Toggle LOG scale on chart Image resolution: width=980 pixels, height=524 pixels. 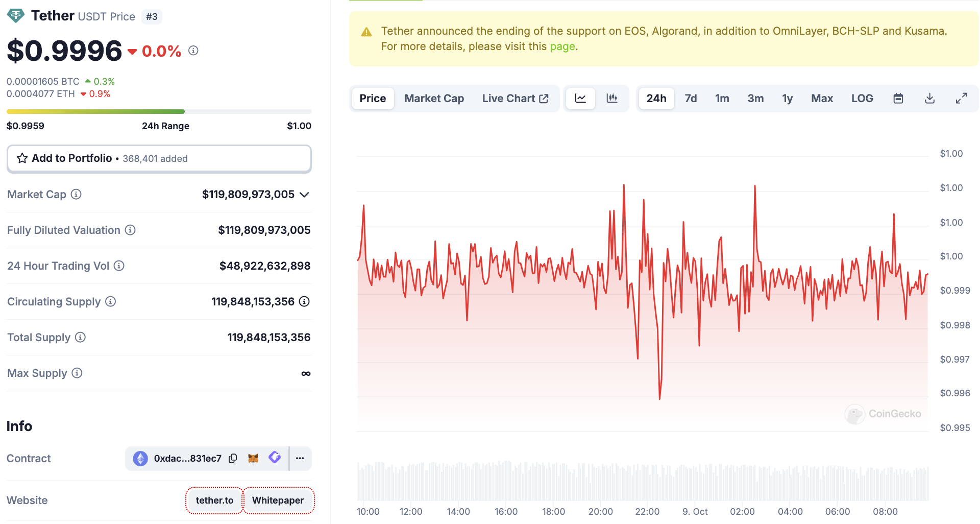click(862, 99)
